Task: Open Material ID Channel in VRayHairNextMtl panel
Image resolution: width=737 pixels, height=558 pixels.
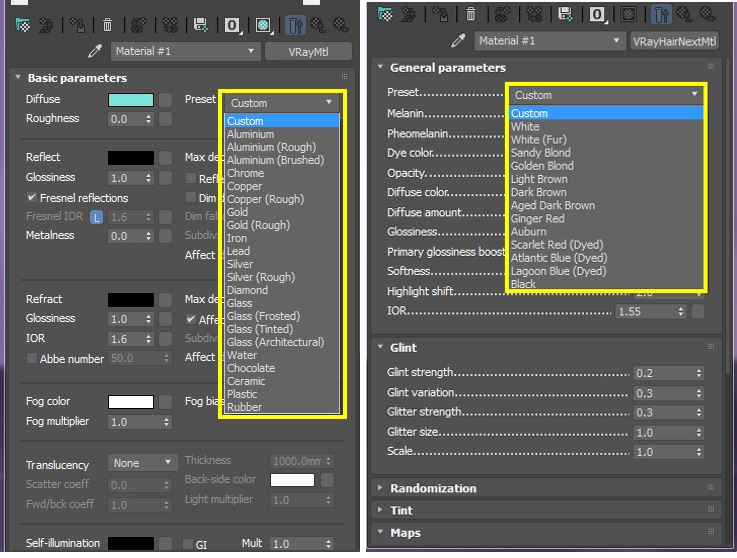Action: coord(597,15)
